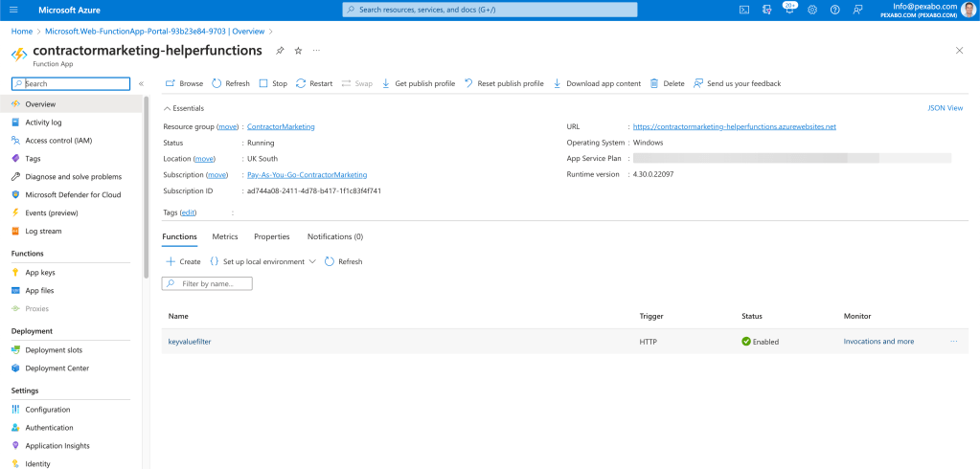Click the edit link next to Tags

click(188, 212)
